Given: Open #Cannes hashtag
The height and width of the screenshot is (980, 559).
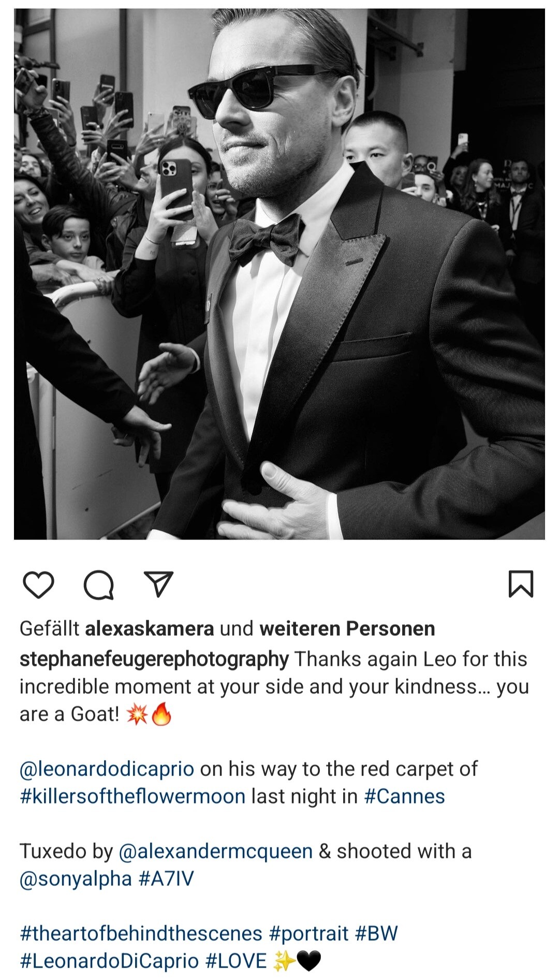Looking at the screenshot, I should coord(405,796).
